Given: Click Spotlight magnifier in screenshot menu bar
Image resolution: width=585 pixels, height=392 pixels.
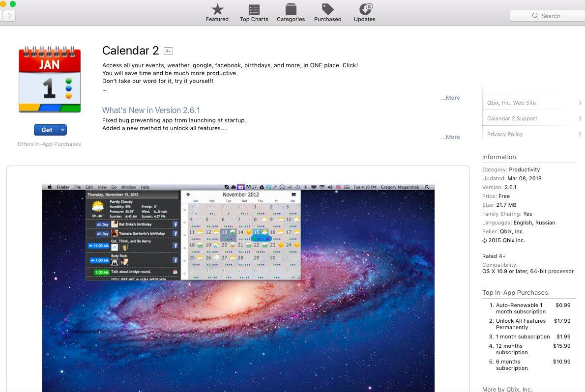Looking at the screenshot, I should click(427, 187).
